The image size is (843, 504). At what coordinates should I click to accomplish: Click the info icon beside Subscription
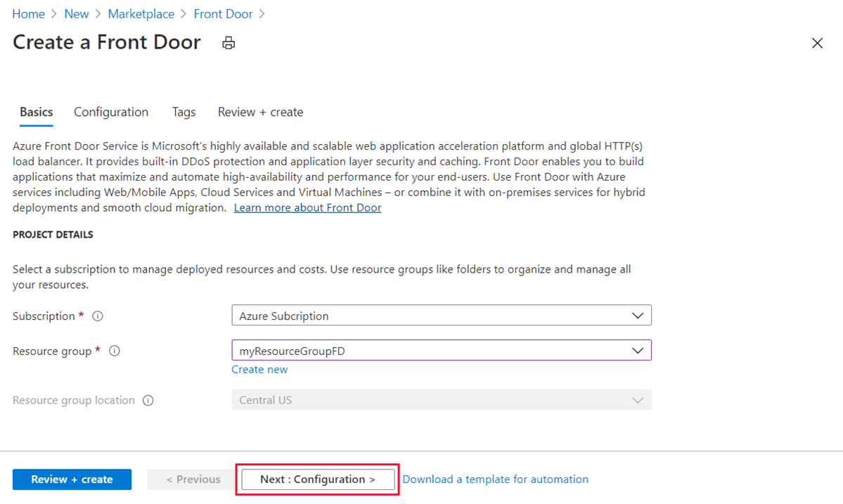click(x=98, y=316)
